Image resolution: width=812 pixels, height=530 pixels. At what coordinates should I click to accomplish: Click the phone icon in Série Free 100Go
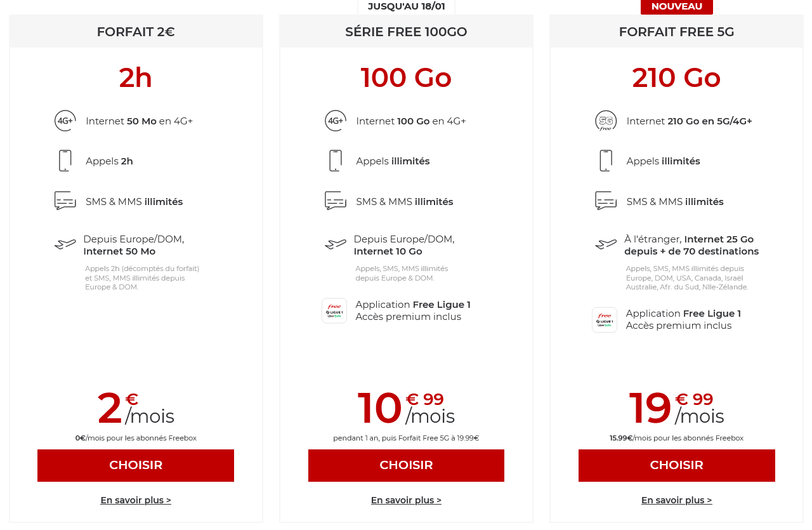pyautogui.click(x=336, y=161)
